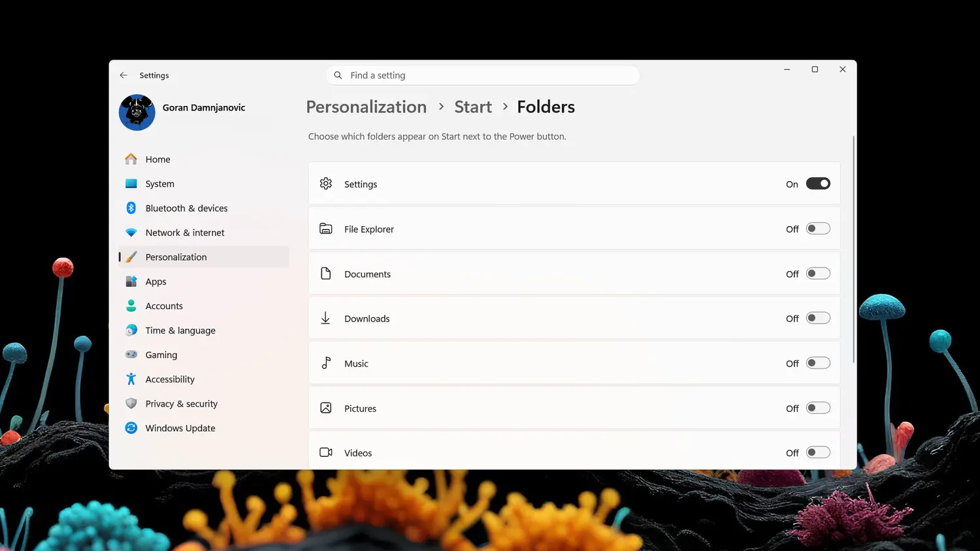The width and height of the screenshot is (980, 551).
Task: Click the "Videos" row label
Action: (x=358, y=453)
